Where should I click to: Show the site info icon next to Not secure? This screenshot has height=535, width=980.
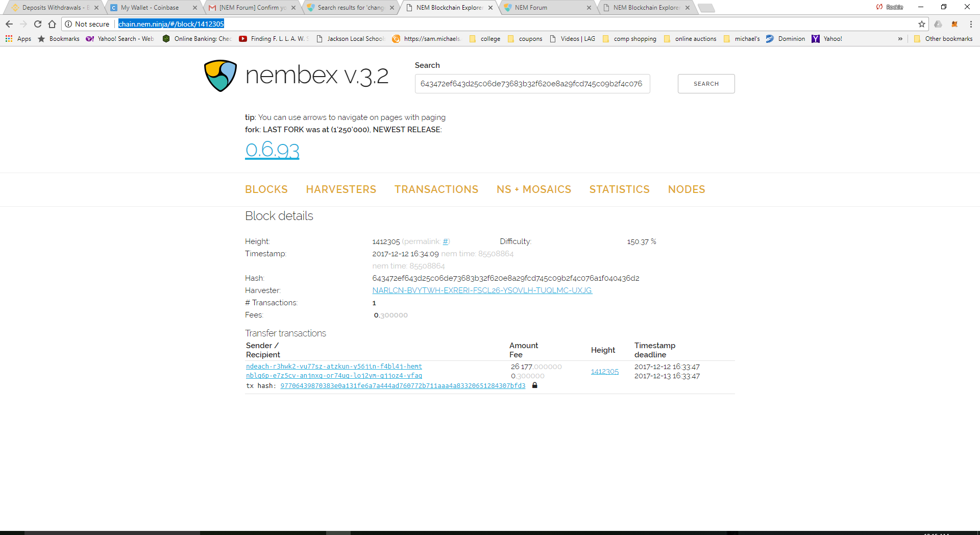coord(68,24)
